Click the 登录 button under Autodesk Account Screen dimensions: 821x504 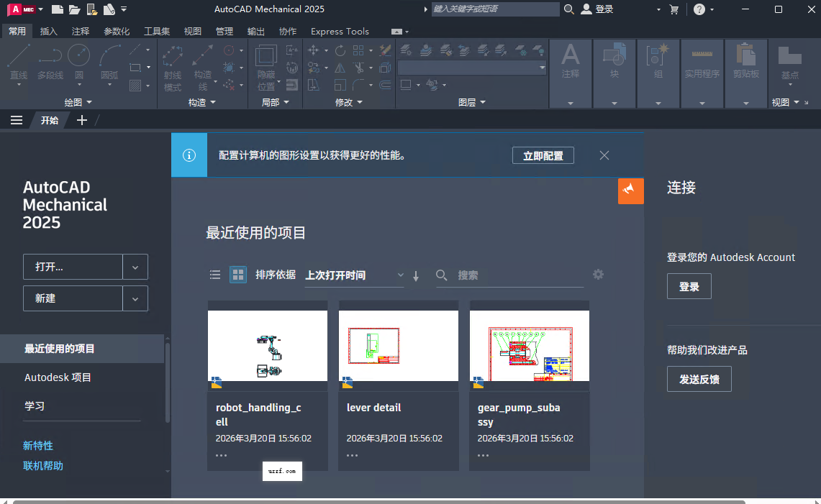pyautogui.click(x=689, y=285)
